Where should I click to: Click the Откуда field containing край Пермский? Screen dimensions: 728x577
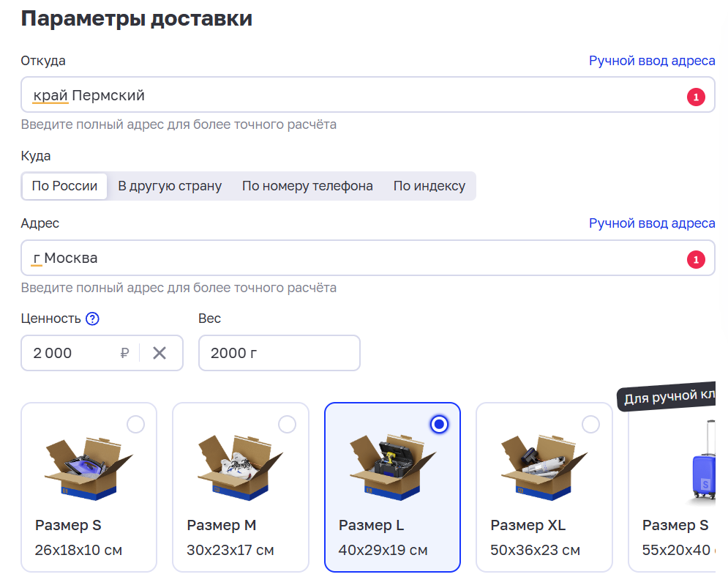click(293, 94)
